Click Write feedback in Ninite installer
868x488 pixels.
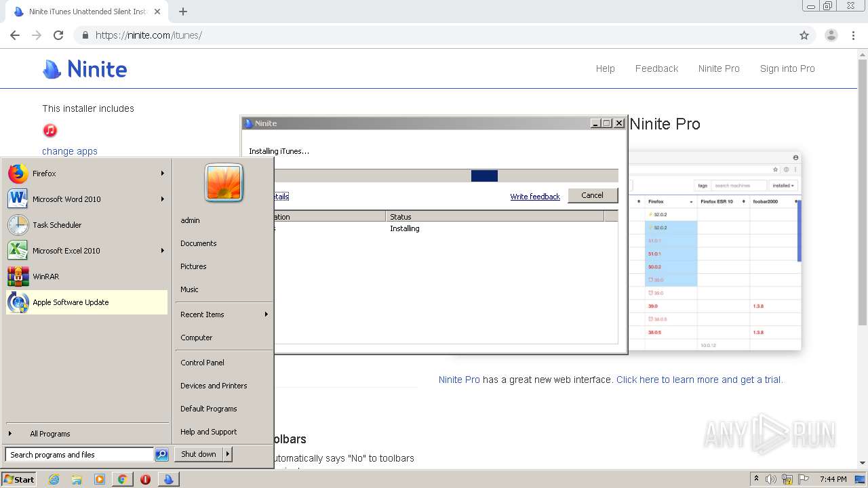tap(535, 197)
